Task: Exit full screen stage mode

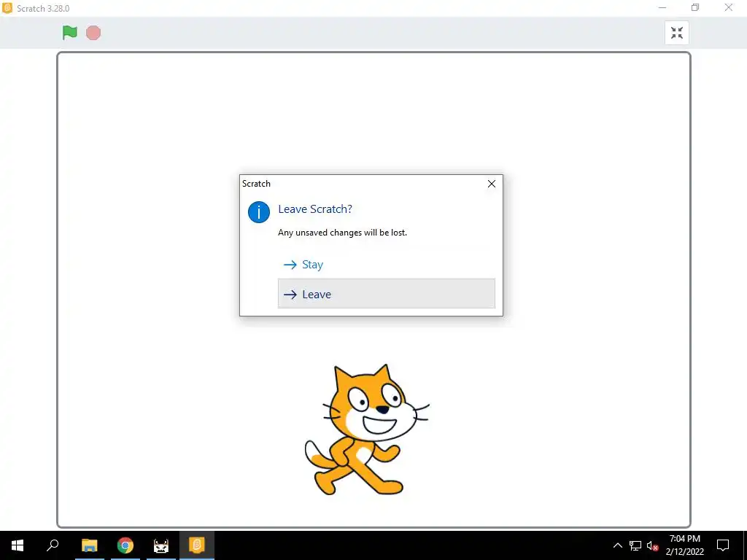Action: pyautogui.click(x=676, y=33)
